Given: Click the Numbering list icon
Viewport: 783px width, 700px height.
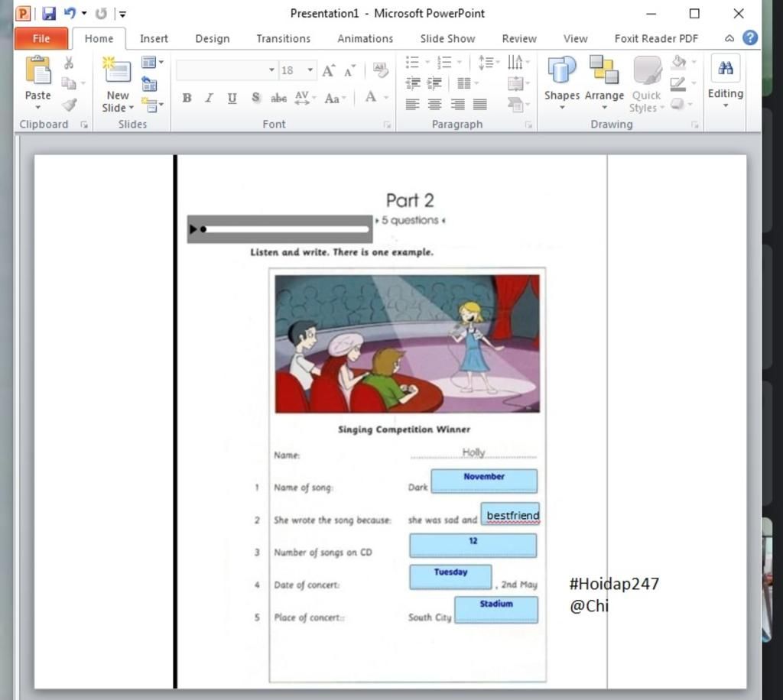Looking at the screenshot, I should coord(444,63).
